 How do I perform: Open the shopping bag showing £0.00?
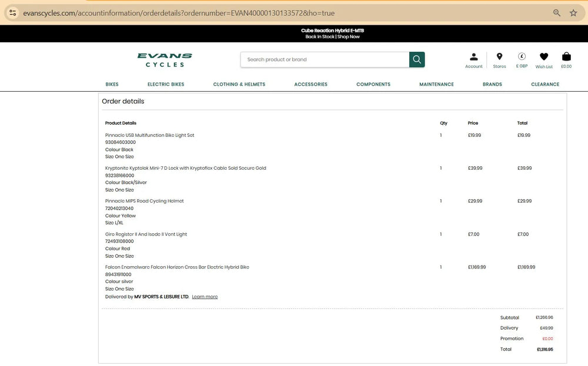[566, 61]
